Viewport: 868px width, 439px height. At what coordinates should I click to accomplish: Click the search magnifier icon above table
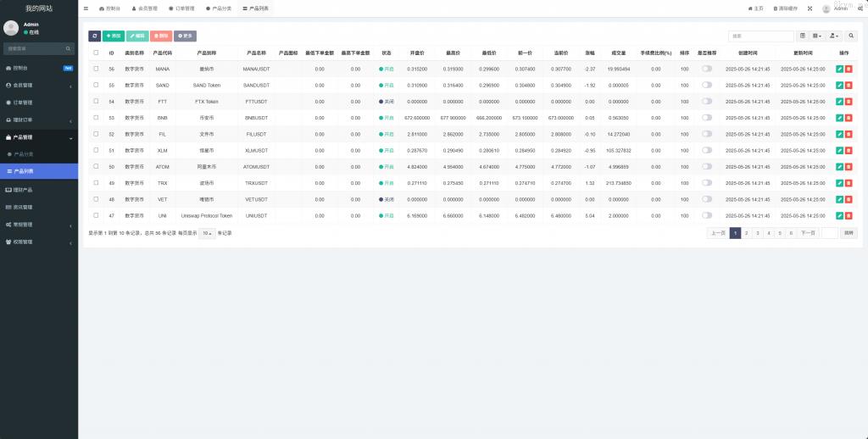(851, 36)
